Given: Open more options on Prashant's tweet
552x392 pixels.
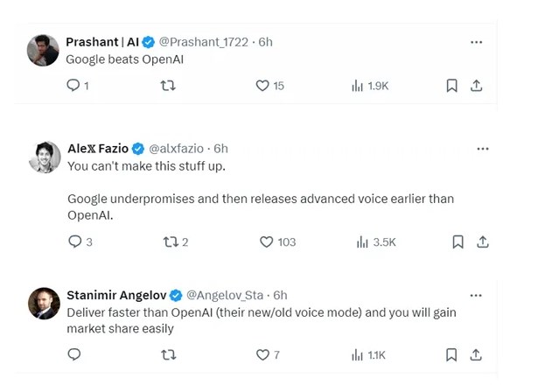Looking at the screenshot, I should click(x=477, y=42).
